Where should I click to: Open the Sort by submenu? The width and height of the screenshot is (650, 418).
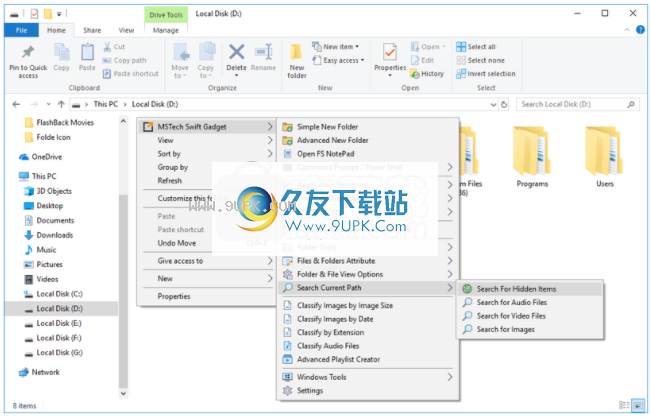coord(207,154)
